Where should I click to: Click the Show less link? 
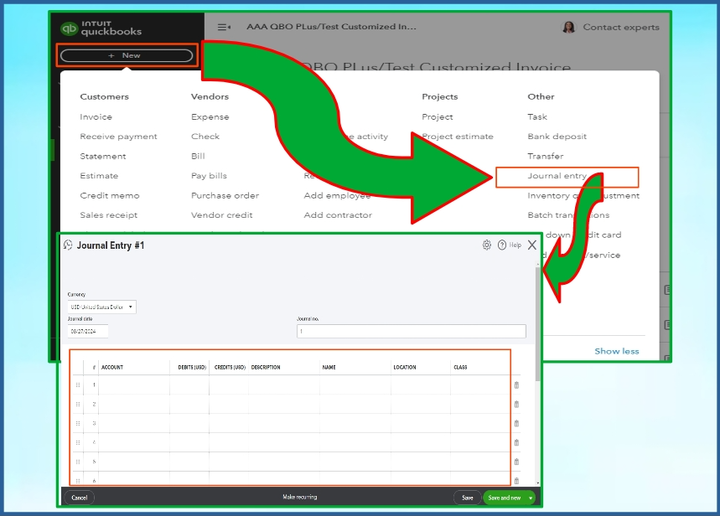(x=617, y=351)
